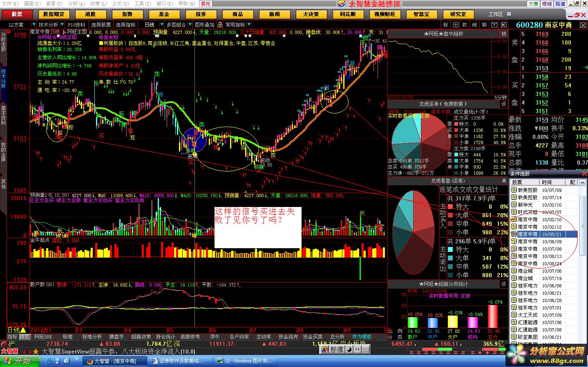Click the 移 (move) icon
Viewport: 588px width, 367px height.
[x=485, y=25]
